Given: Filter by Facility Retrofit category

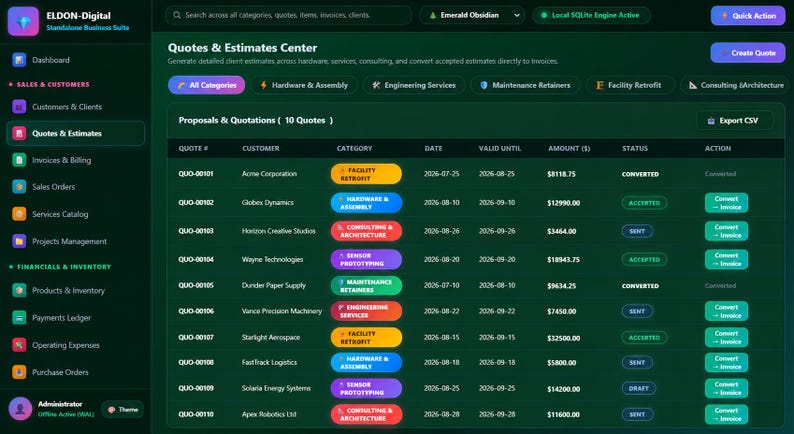Looking at the screenshot, I should click(x=630, y=85).
